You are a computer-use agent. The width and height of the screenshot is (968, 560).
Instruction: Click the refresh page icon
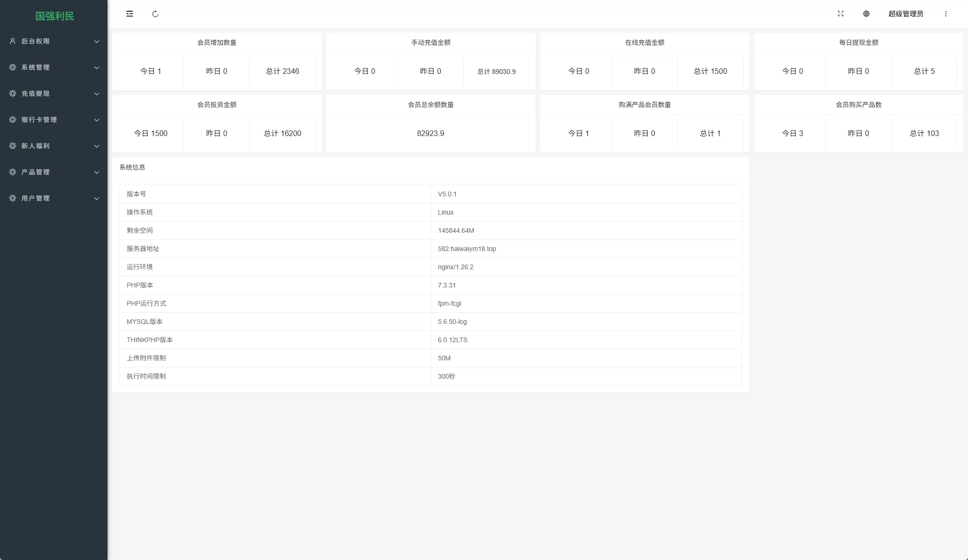(x=156, y=14)
